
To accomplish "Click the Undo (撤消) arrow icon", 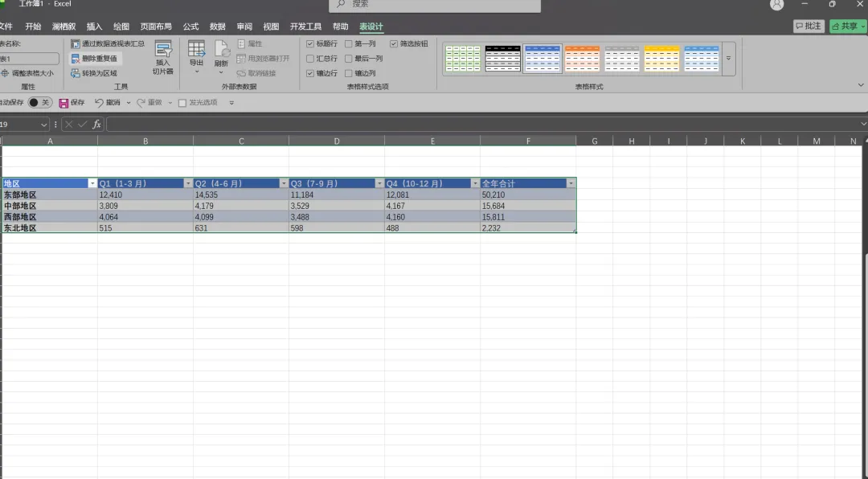I will point(99,102).
